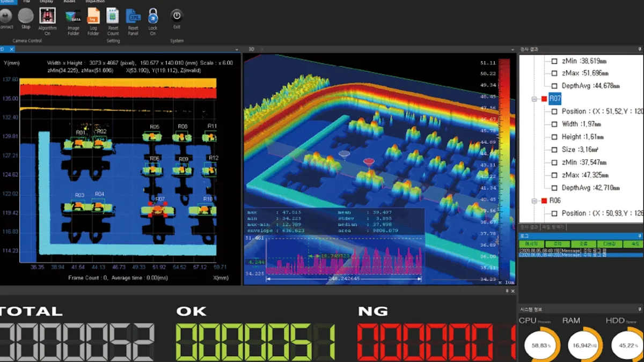
Task: Click the red marker pin in 3D view
Action: tap(368, 161)
